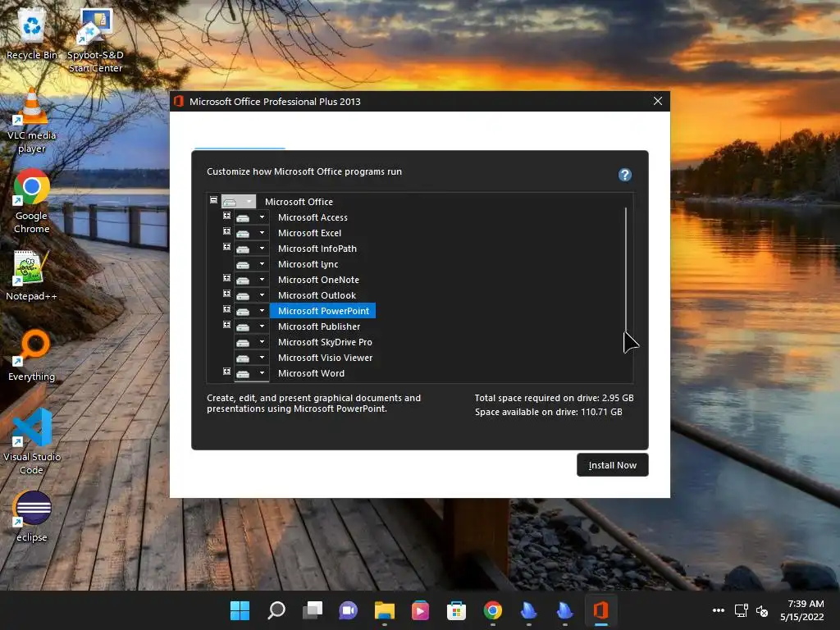Open Notepad++ desktop shortcut
This screenshot has height=630, width=840.
32,276
